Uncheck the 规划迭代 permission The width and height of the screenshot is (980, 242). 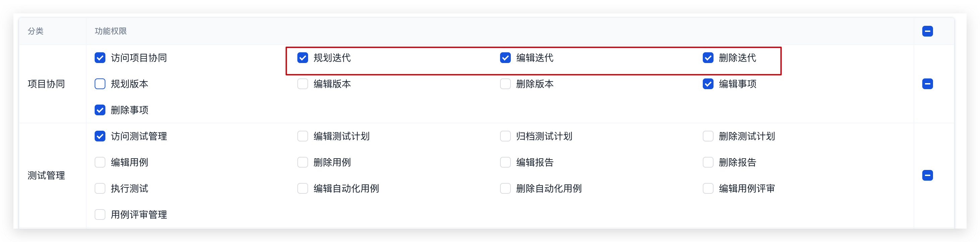pos(302,58)
